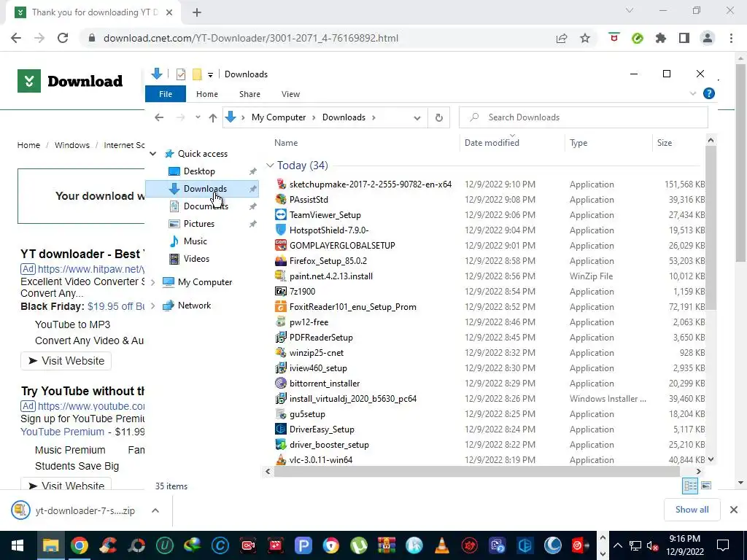The image size is (747, 560).
Task: Click the Properties icon in quick access toolbar
Action: point(181,74)
